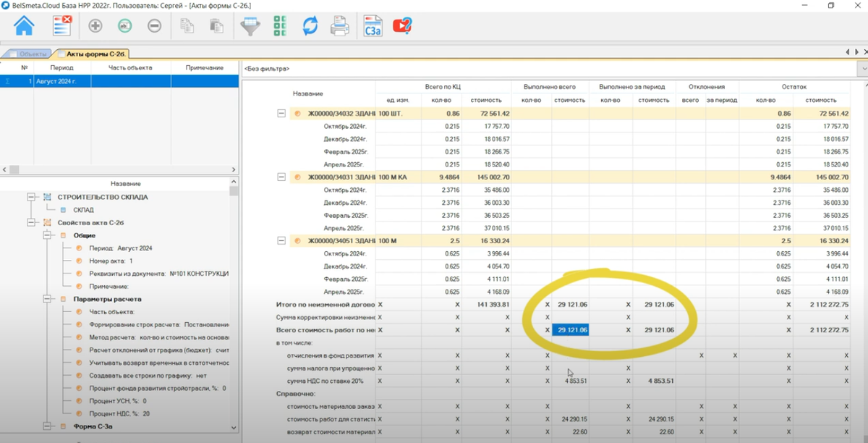Image resolution: width=868 pixels, height=443 pixels.
Task: Click the Итого по неизменной договорной row label
Action: 325,305
